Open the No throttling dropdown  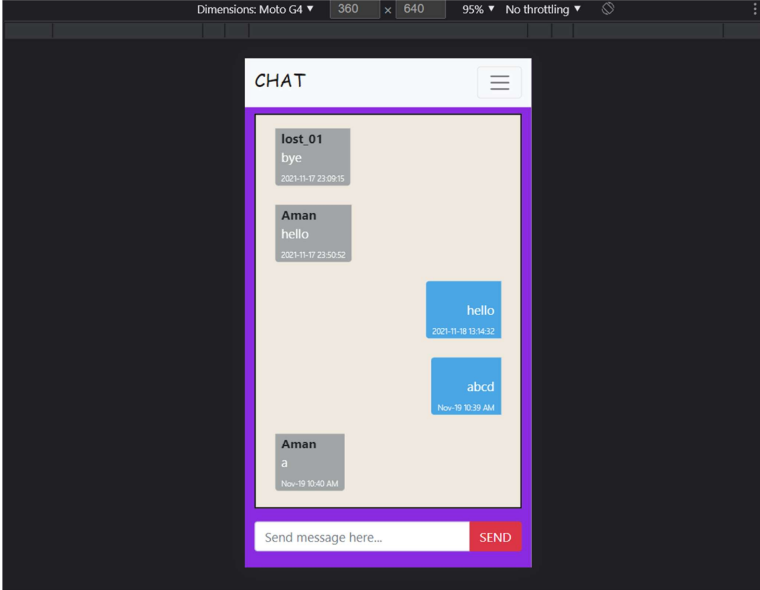[x=543, y=9]
